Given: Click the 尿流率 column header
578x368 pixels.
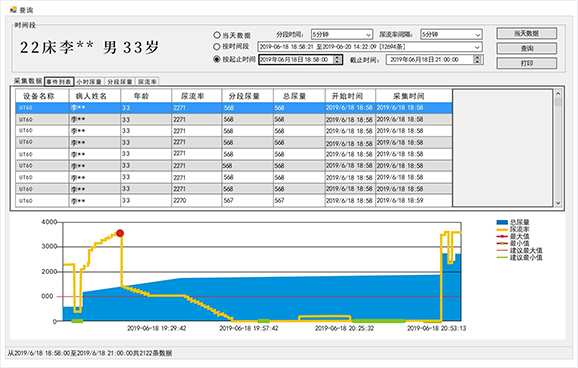Looking at the screenshot, I should coord(196,96).
